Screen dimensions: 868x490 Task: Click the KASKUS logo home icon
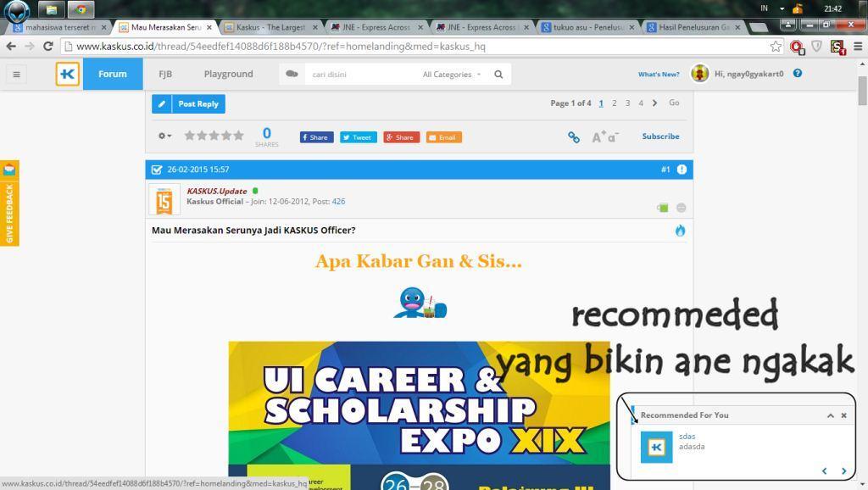pos(68,74)
